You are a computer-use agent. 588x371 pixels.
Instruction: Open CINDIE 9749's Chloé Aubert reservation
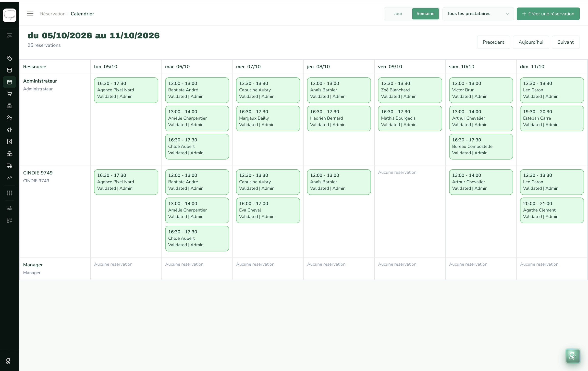(197, 238)
